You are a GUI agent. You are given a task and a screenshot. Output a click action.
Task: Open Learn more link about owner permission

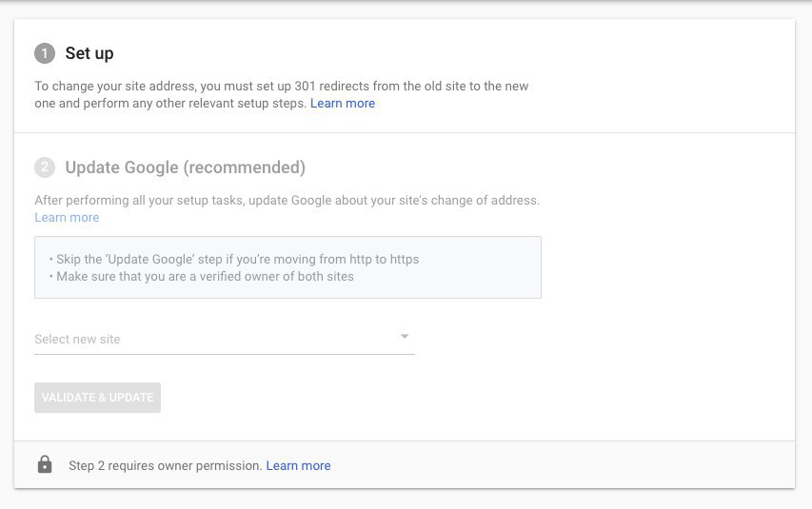coord(298,465)
